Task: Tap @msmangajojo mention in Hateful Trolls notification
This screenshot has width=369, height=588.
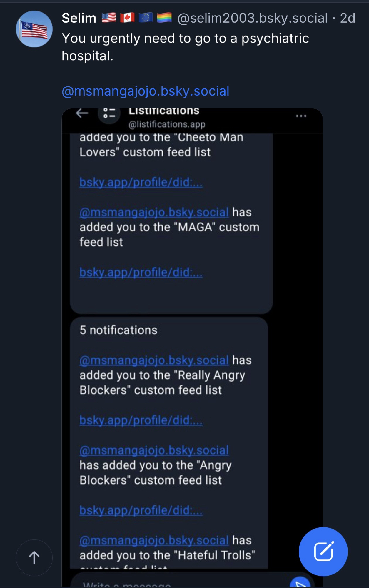Action: tap(154, 540)
